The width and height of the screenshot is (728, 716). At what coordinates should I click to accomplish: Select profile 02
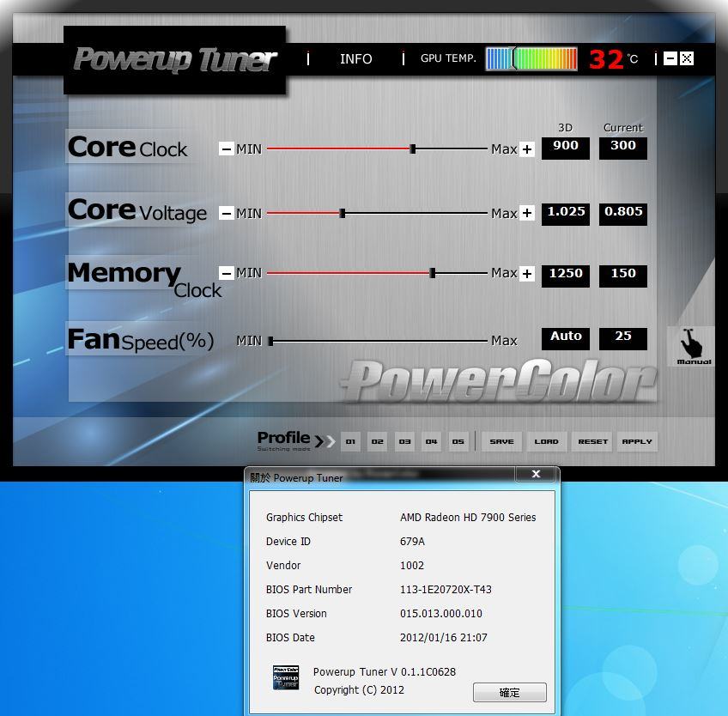[x=378, y=441]
